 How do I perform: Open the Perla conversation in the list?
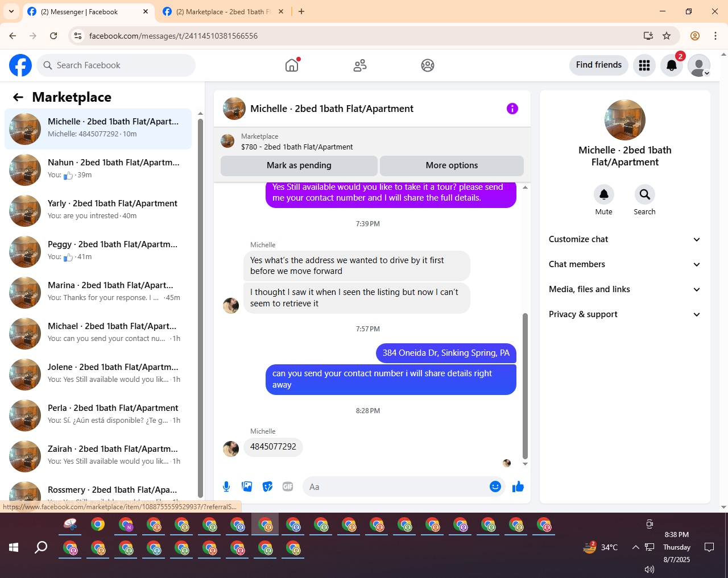[x=98, y=415]
